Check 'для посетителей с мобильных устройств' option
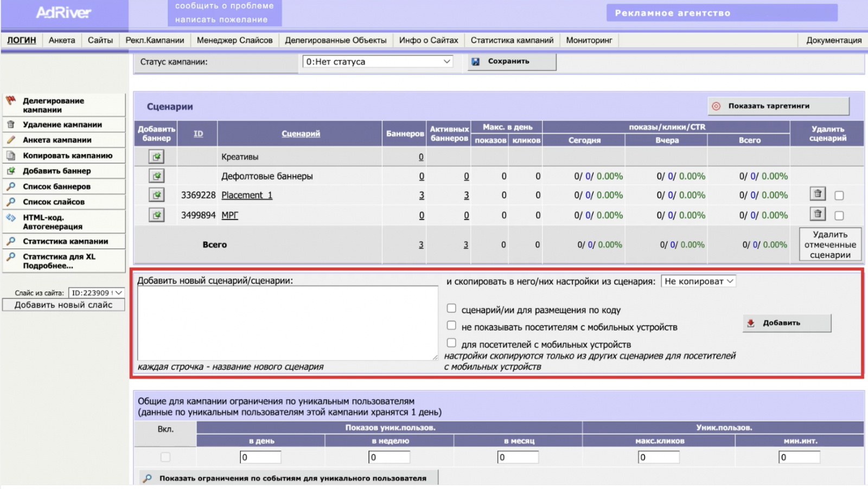 coord(451,343)
